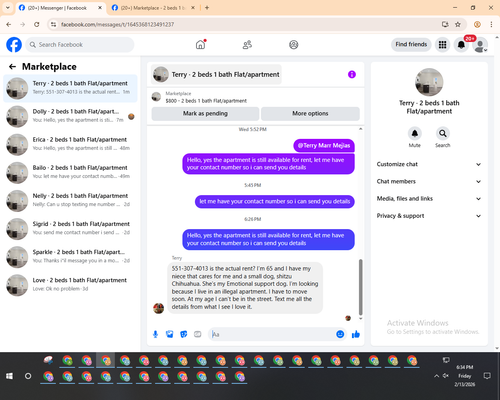
Task: Click the large listing photo in right panel
Action: [x=429, y=82]
